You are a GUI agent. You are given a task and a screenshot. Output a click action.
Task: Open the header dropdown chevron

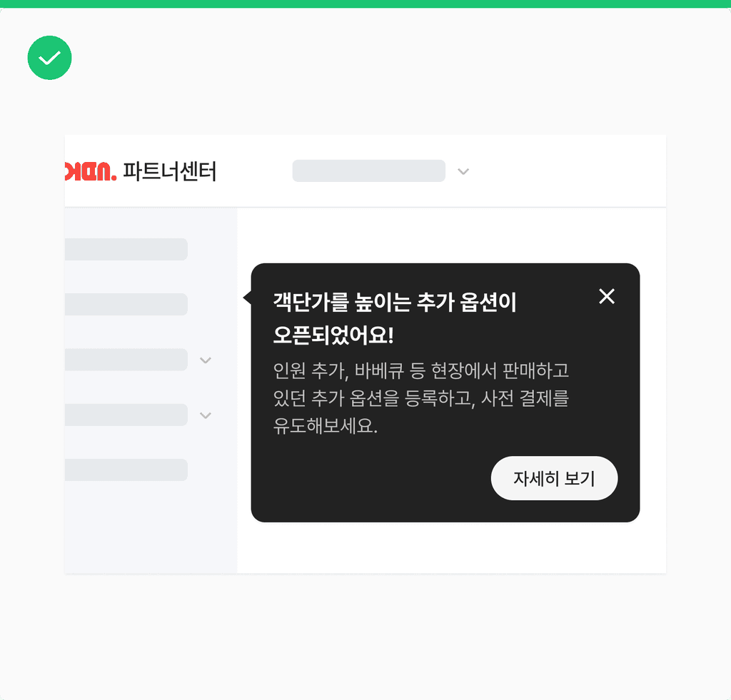(x=463, y=171)
